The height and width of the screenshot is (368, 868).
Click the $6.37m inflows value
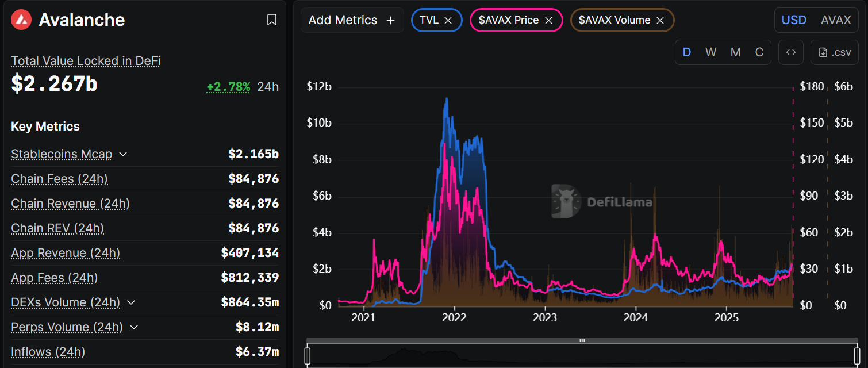[257, 352]
